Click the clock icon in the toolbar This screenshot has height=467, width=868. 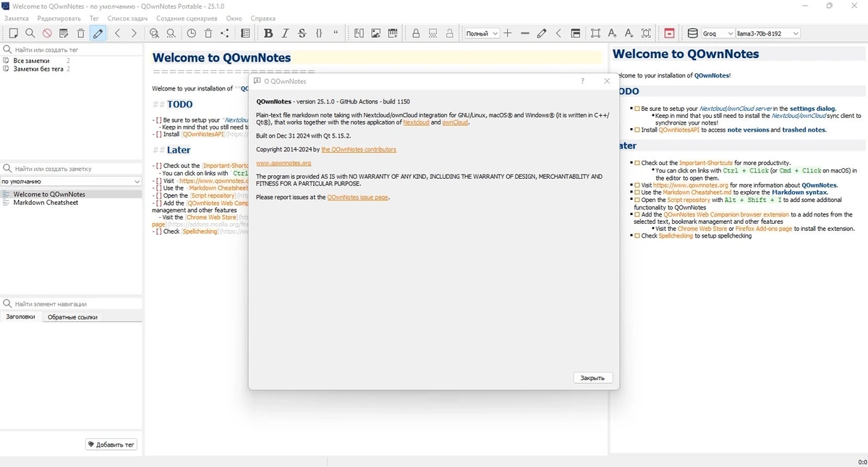191,33
